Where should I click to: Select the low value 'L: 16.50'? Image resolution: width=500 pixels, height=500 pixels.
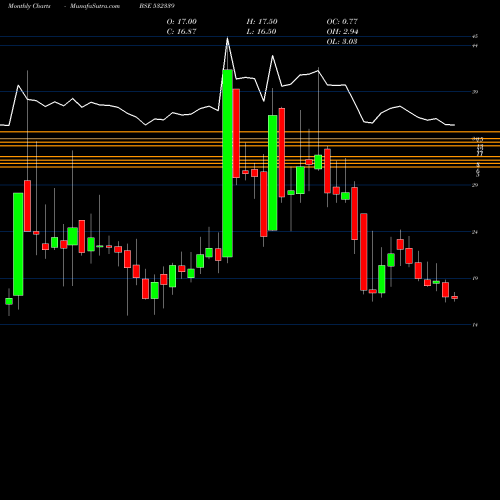point(261,32)
